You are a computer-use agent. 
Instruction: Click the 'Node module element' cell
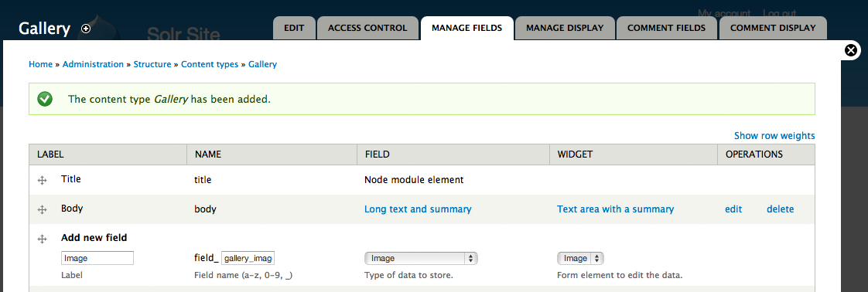[414, 180]
